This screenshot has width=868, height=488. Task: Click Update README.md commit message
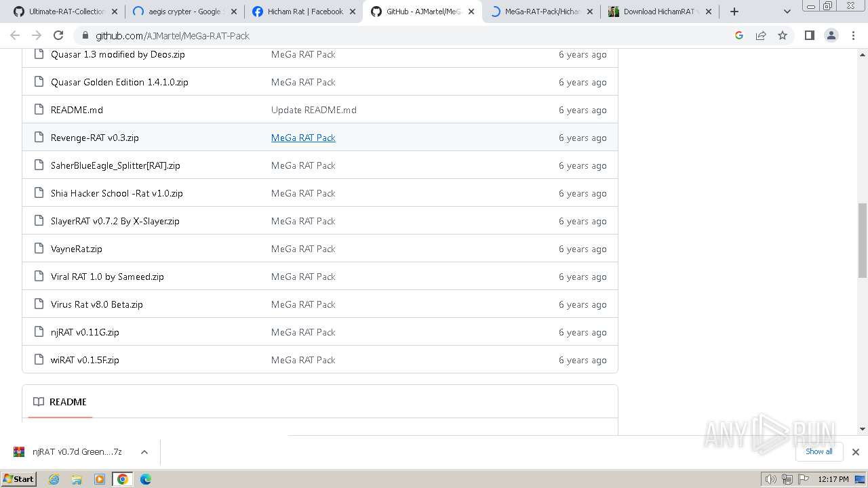313,110
